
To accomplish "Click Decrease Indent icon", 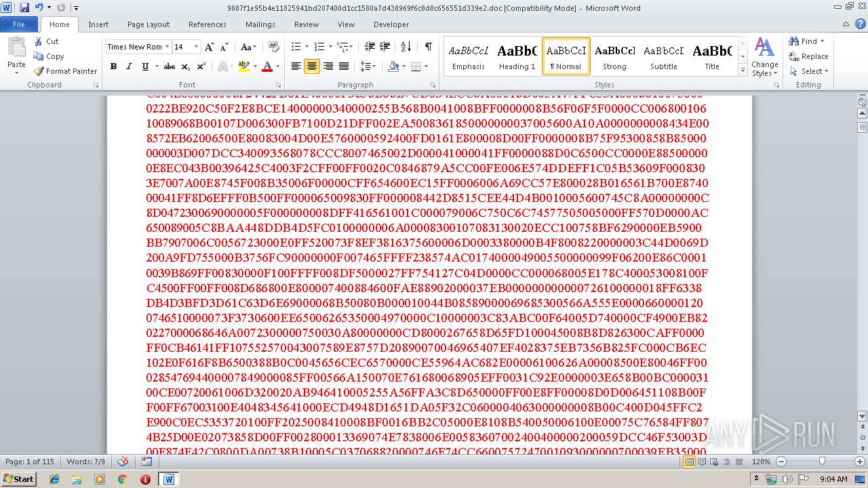I will (370, 47).
